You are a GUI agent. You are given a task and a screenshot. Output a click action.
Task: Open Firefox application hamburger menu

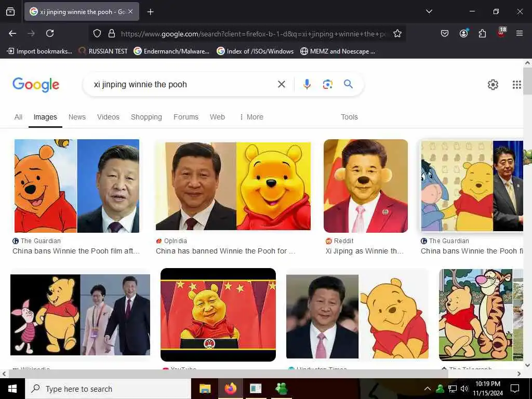point(520,33)
